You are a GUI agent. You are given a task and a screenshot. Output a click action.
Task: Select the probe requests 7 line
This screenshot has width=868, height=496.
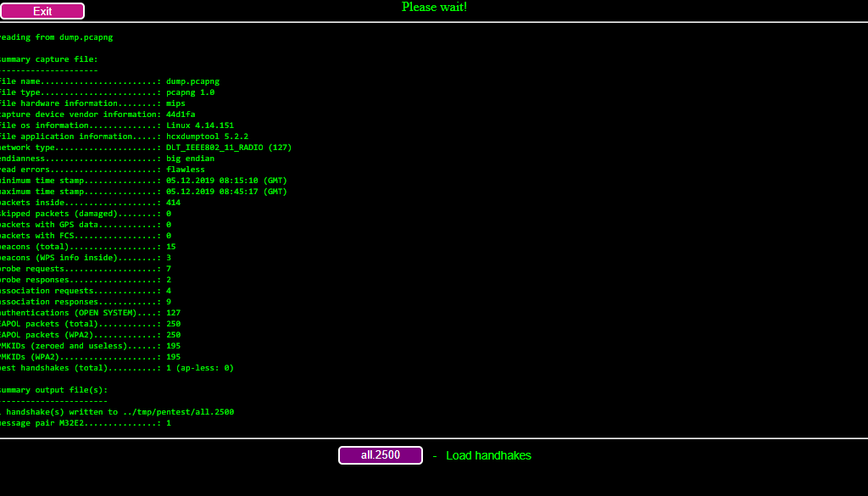pyautogui.click(x=85, y=269)
